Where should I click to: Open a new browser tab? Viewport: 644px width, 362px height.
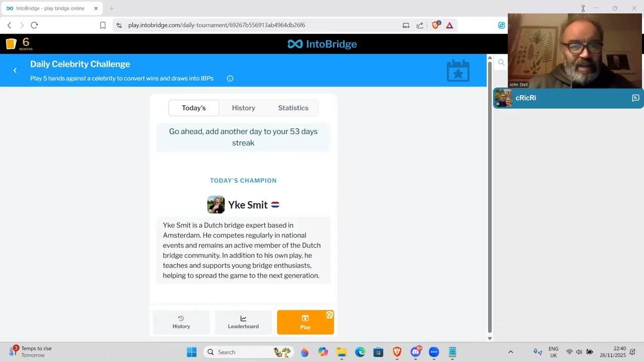112,9
